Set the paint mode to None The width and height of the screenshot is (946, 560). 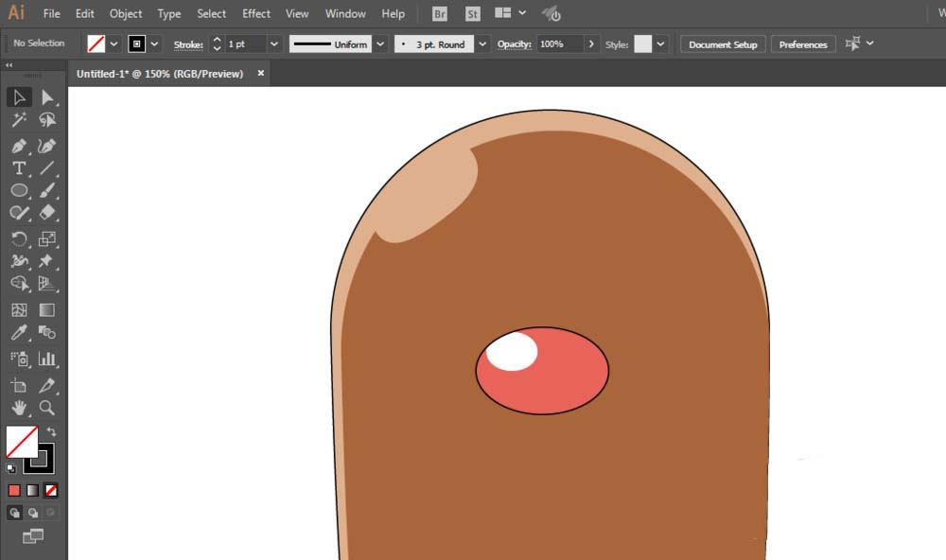tap(51, 490)
